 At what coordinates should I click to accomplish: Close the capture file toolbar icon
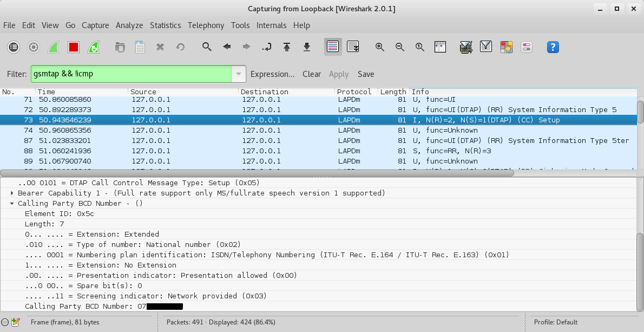(x=160, y=47)
